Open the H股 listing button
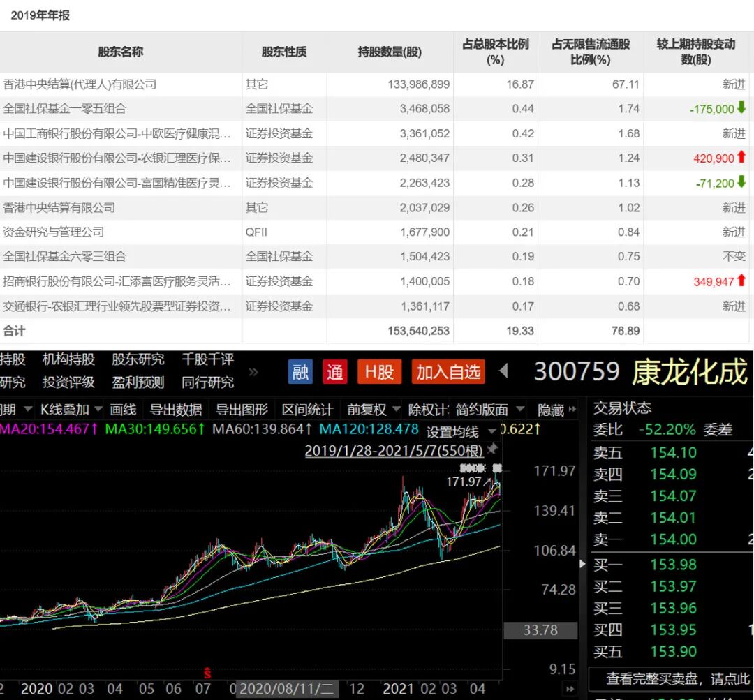Image resolution: width=754 pixels, height=700 pixels. pyautogui.click(x=379, y=371)
